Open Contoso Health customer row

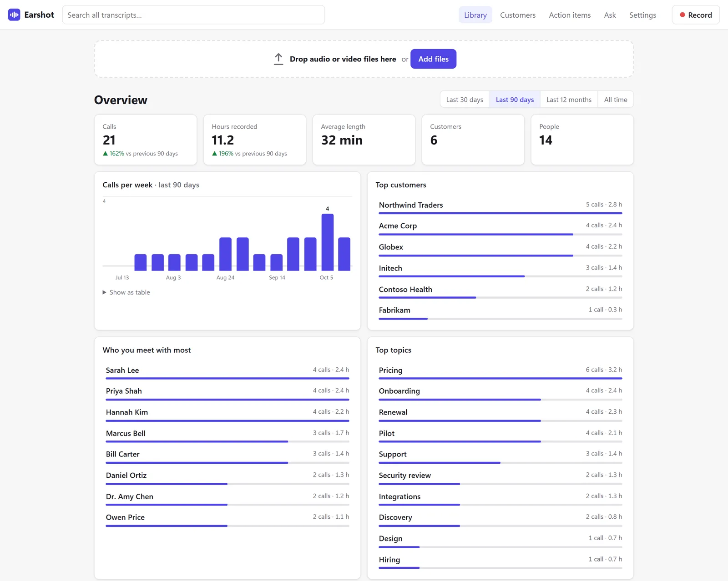click(500, 291)
